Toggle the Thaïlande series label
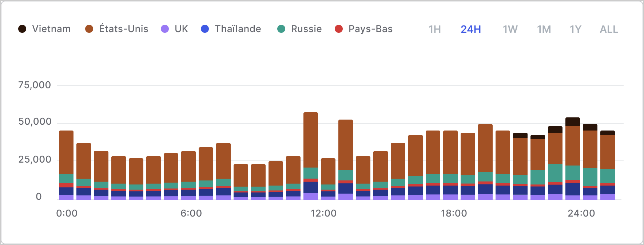644x245 pixels. (x=238, y=29)
